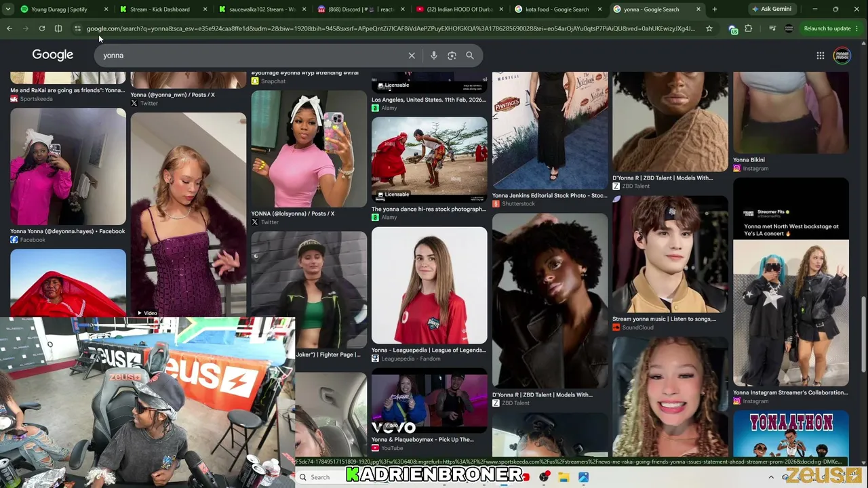Open the North West backstage photo thumbnail
The width and height of the screenshot is (868, 488).
pyautogui.click(x=791, y=283)
